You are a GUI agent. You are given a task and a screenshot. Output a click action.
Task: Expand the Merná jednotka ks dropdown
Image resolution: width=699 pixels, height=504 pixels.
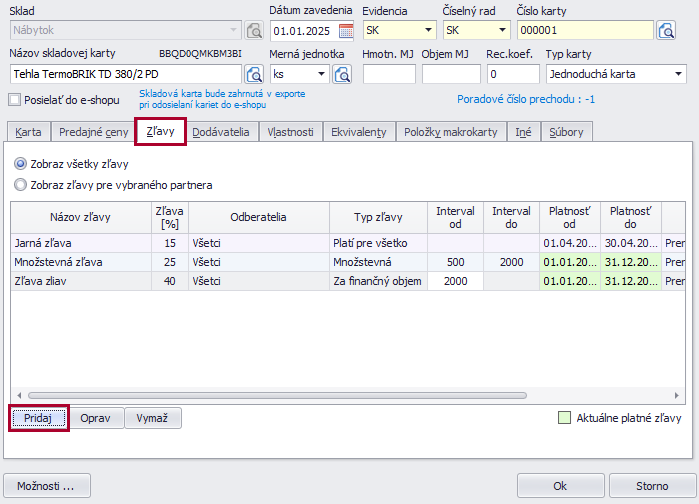321,74
